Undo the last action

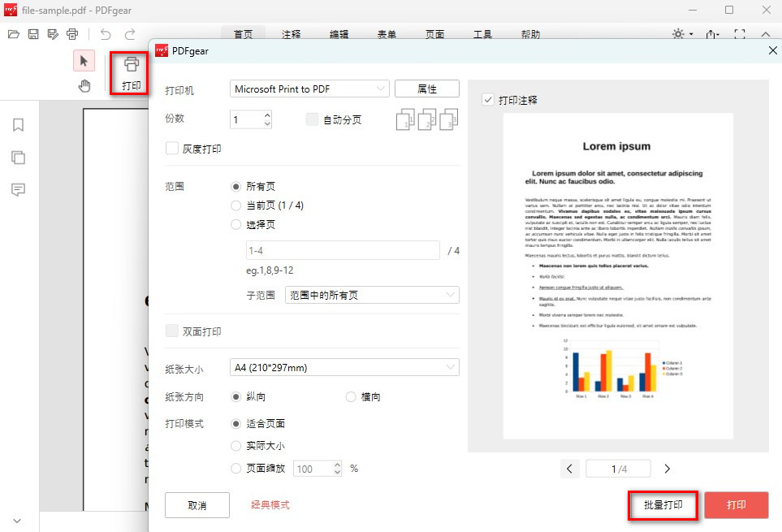[x=106, y=33]
